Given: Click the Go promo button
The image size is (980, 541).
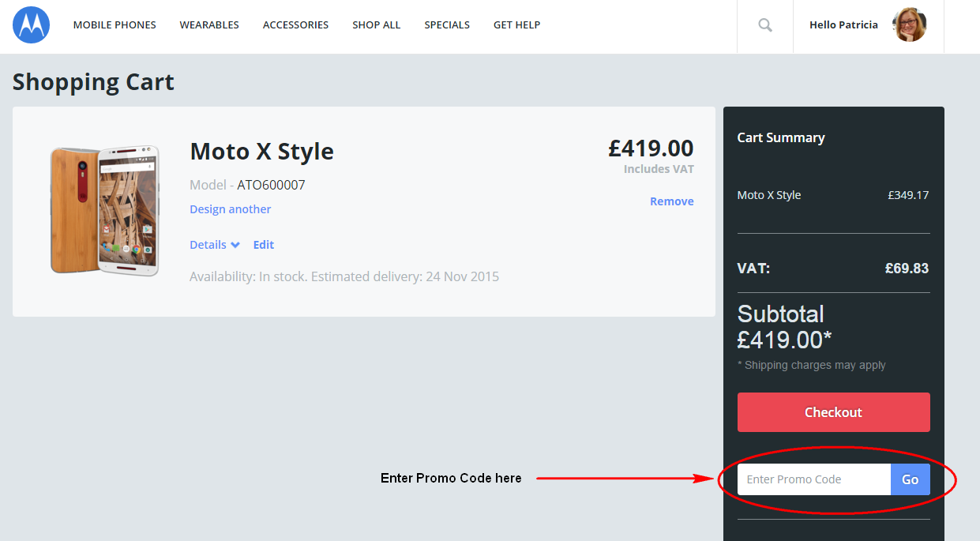Looking at the screenshot, I should coord(911,479).
